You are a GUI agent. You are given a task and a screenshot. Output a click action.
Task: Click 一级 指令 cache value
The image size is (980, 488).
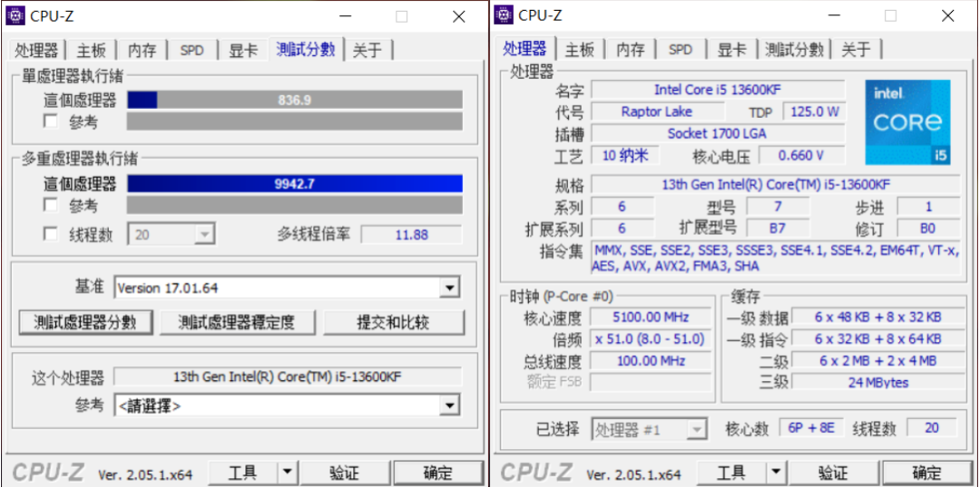click(x=878, y=338)
